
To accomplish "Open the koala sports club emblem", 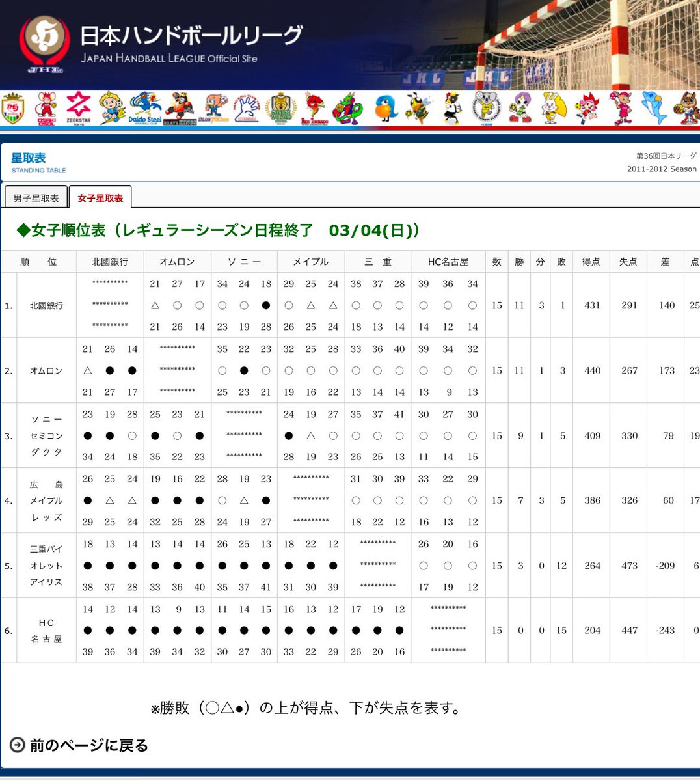I will pos(485,108).
